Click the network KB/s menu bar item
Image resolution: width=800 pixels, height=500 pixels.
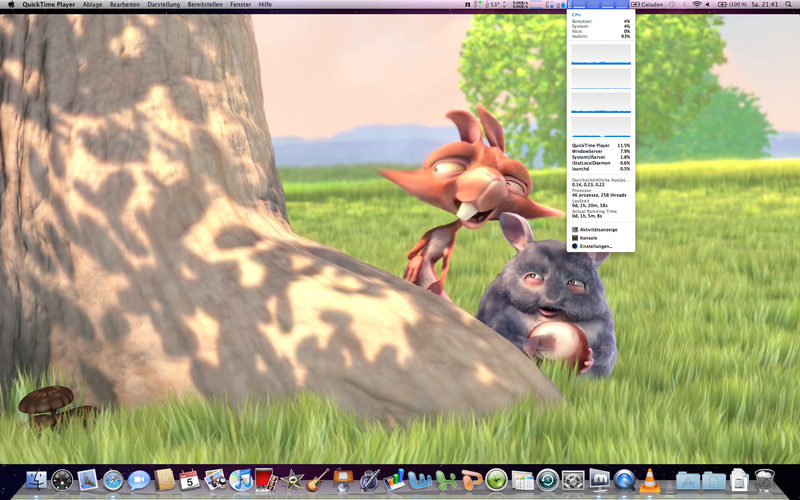coord(520,5)
